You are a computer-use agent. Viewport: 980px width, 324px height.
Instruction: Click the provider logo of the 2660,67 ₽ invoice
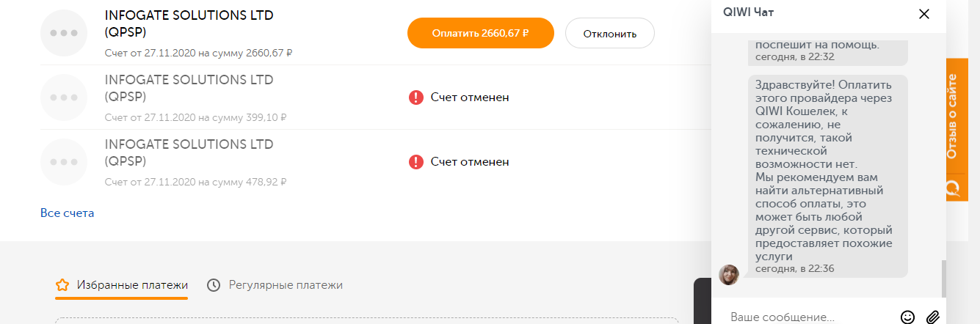point(64,33)
